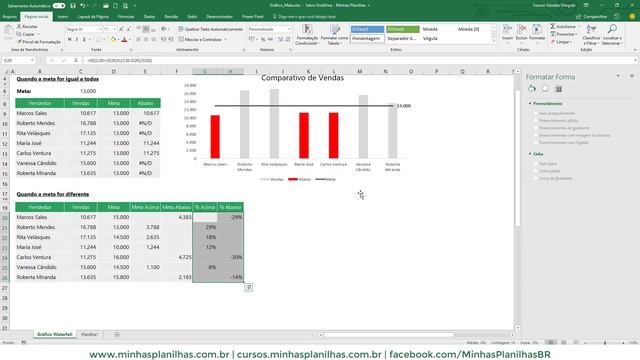Open Formatação Condicional icon
The width and height of the screenshot is (640, 360).
pyautogui.click(x=307, y=29)
